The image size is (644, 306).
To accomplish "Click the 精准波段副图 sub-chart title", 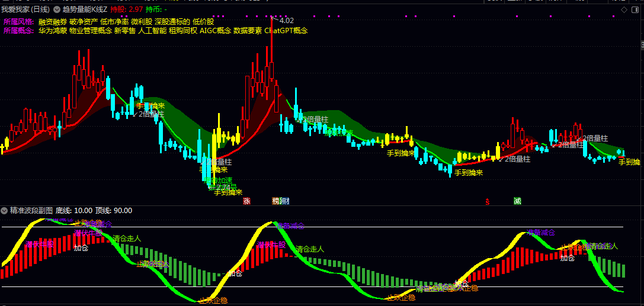I will tap(31, 211).
